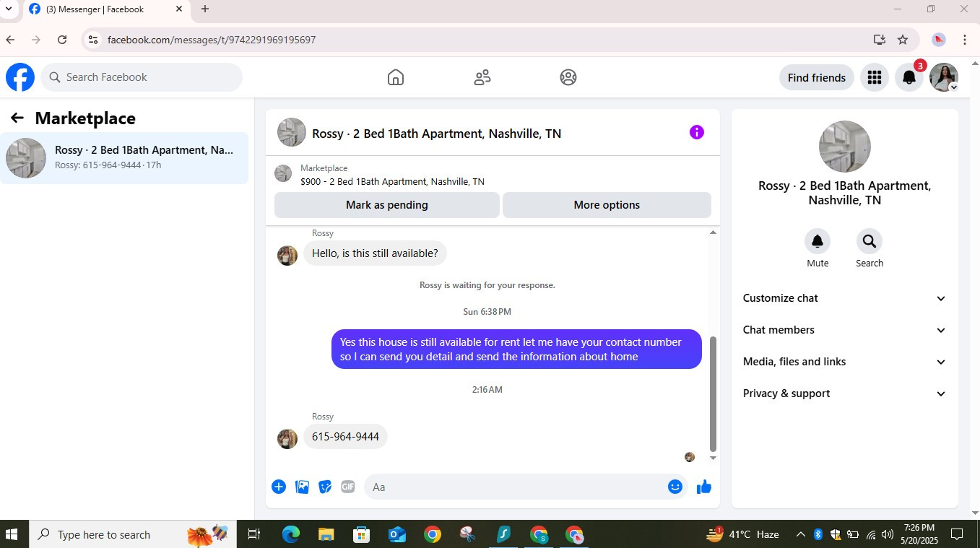This screenshot has height=548, width=980.
Task: Open Microsoft Store from taskbar
Action: (362, 534)
